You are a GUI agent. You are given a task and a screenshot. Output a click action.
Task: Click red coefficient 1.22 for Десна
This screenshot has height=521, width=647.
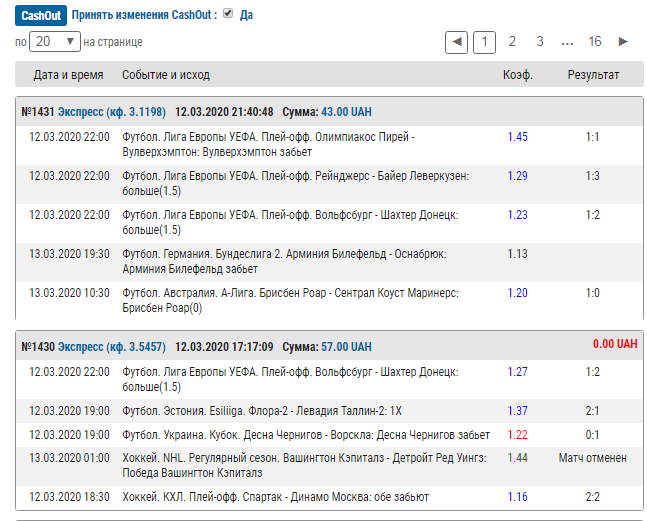(x=517, y=435)
